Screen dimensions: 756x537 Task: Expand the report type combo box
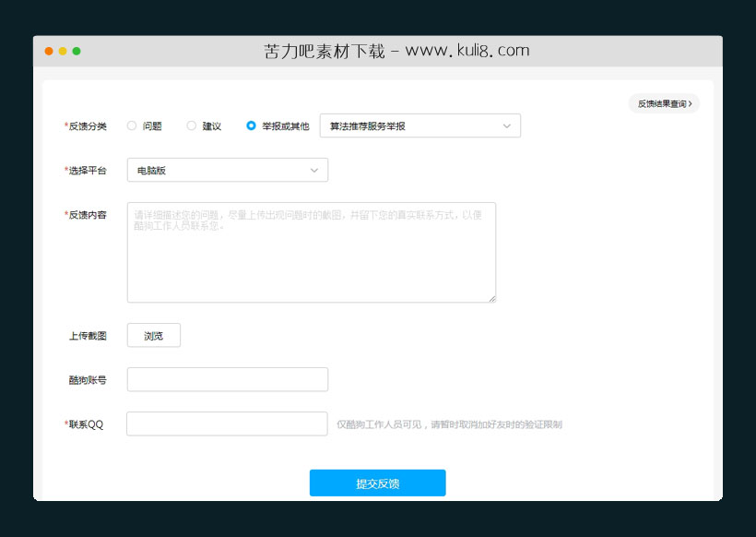(419, 125)
